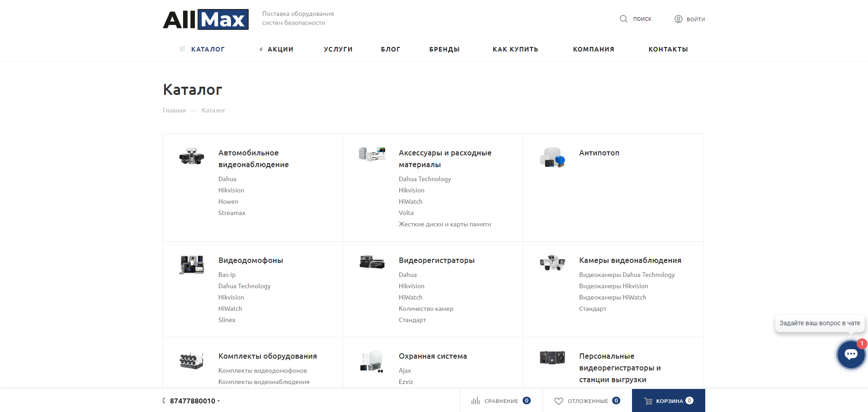Open Видеорегистраторы category title
This screenshot has width=868, height=412.
click(437, 260)
